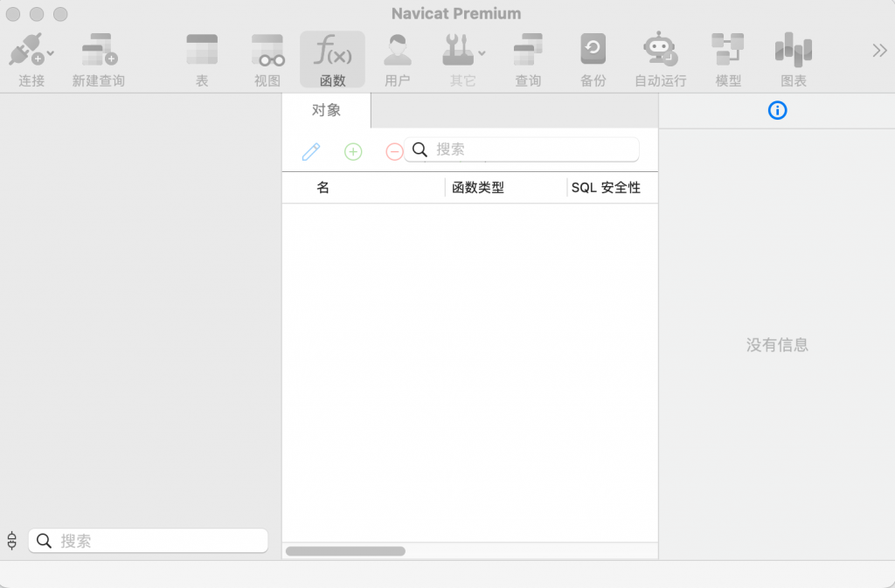
Task: Expand the toolbar overflow double-arrow
Action: point(879,50)
